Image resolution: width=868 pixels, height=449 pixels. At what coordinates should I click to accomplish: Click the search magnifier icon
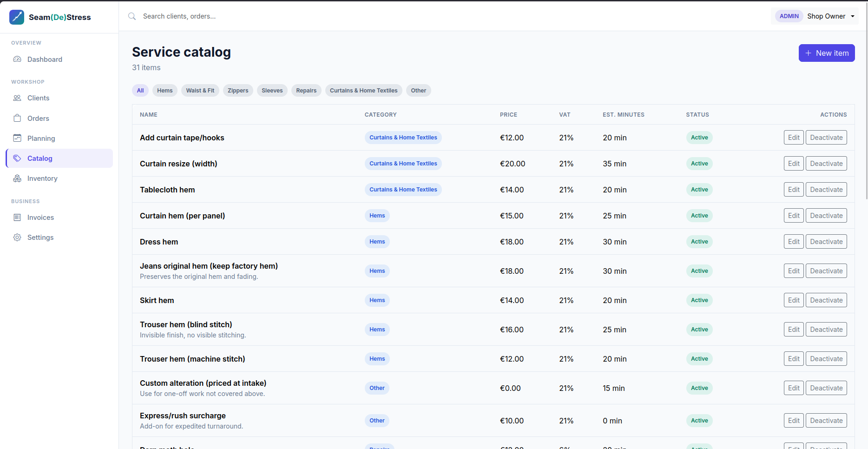click(x=132, y=16)
